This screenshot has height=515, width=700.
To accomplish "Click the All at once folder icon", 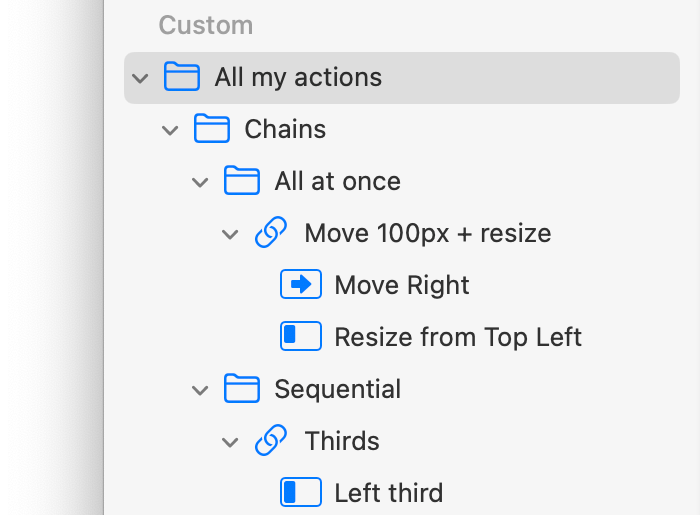I will coord(241,181).
